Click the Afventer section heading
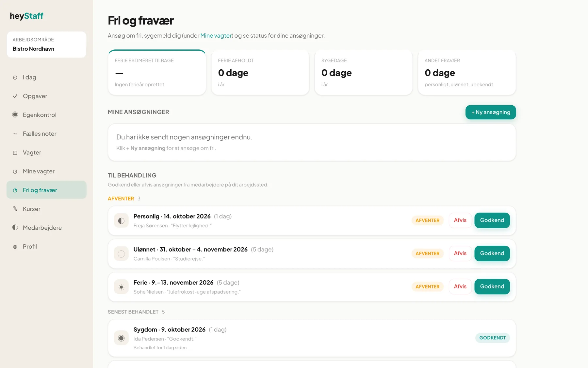This screenshot has height=368, width=588. point(121,199)
